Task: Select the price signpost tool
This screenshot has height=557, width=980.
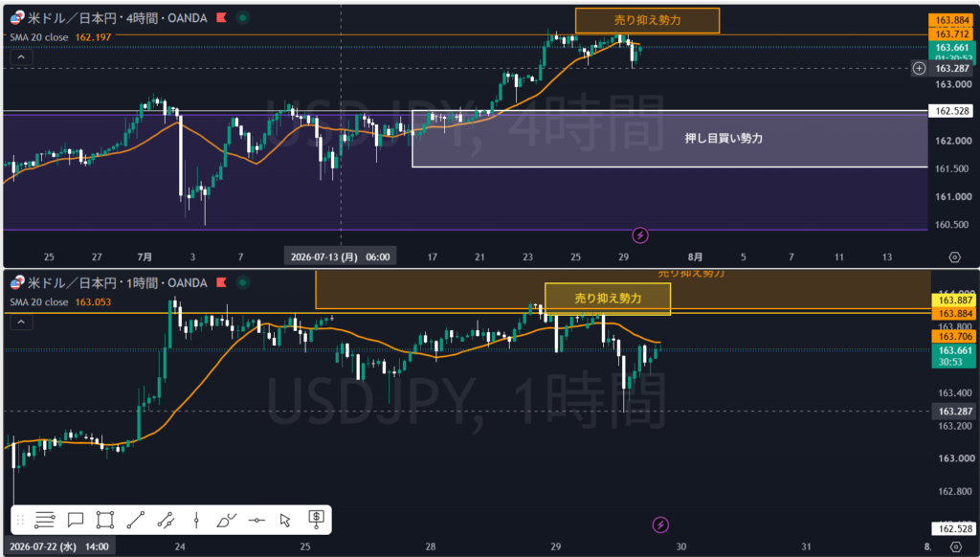Action: (x=316, y=520)
